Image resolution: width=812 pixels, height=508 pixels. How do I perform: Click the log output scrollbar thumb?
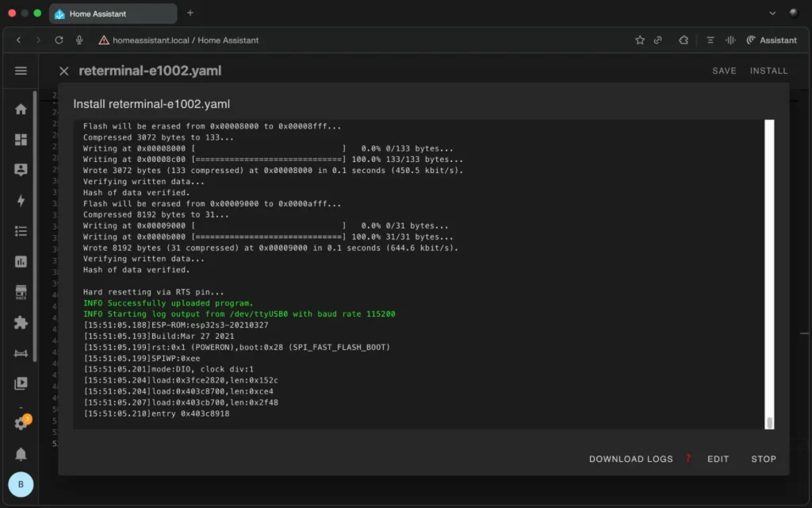[x=769, y=422]
